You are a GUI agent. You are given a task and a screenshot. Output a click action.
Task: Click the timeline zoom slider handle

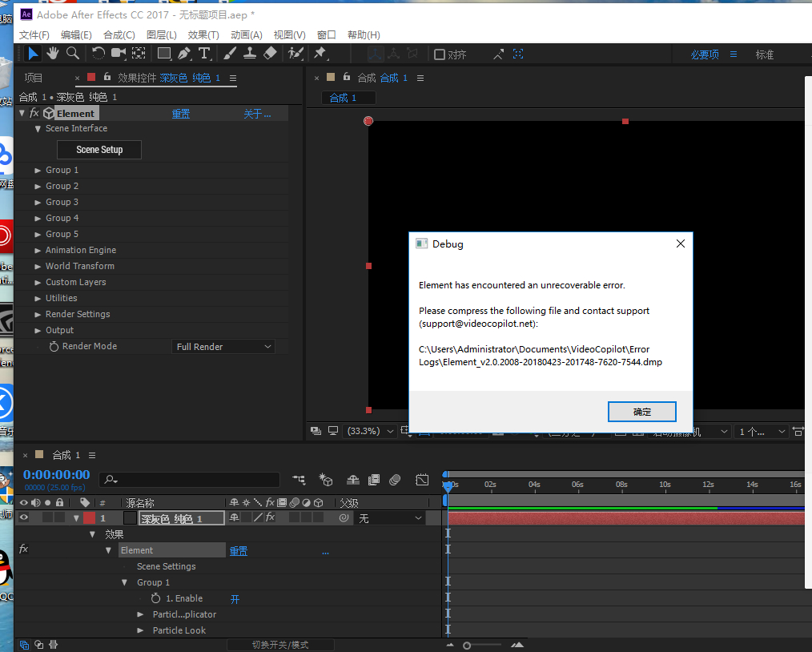click(x=467, y=645)
